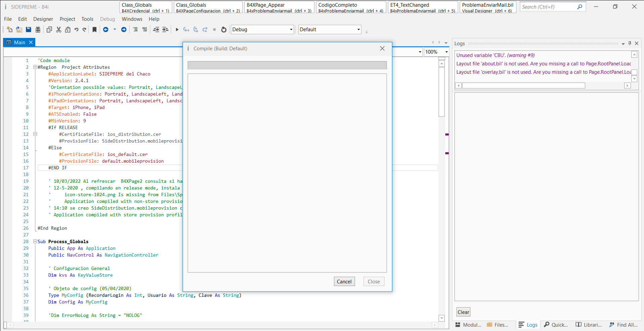Open the 100% zoom dropdown
The width and height of the screenshot is (644, 331).
(446, 52)
